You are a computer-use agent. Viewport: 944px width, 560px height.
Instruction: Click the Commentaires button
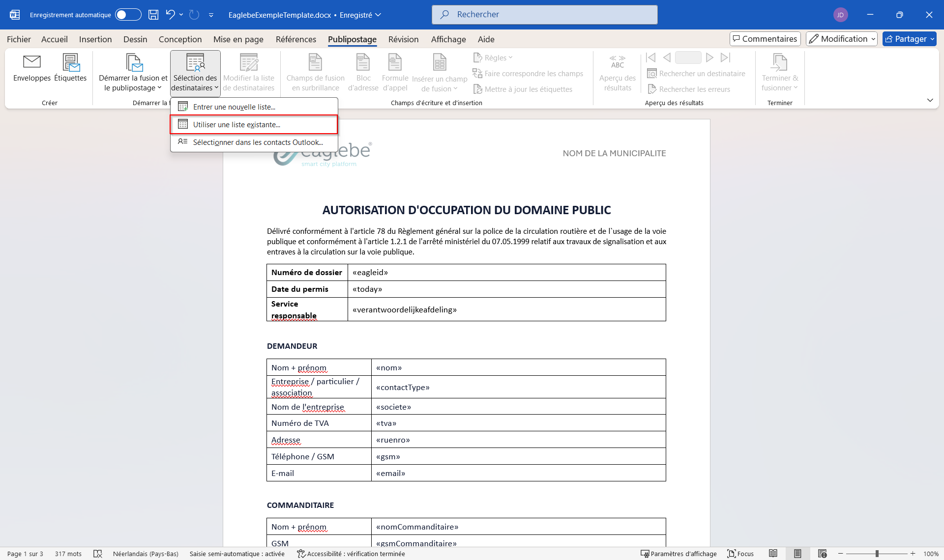point(765,39)
